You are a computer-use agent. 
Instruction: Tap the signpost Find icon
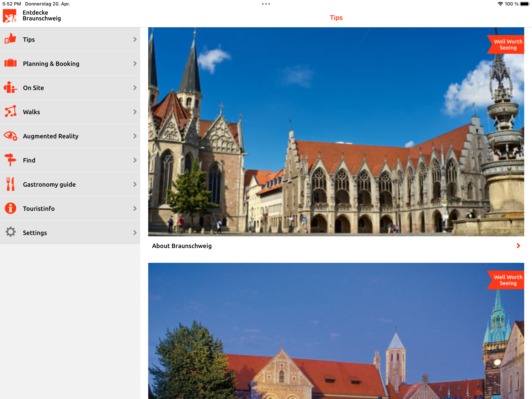pyautogui.click(x=10, y=160)
